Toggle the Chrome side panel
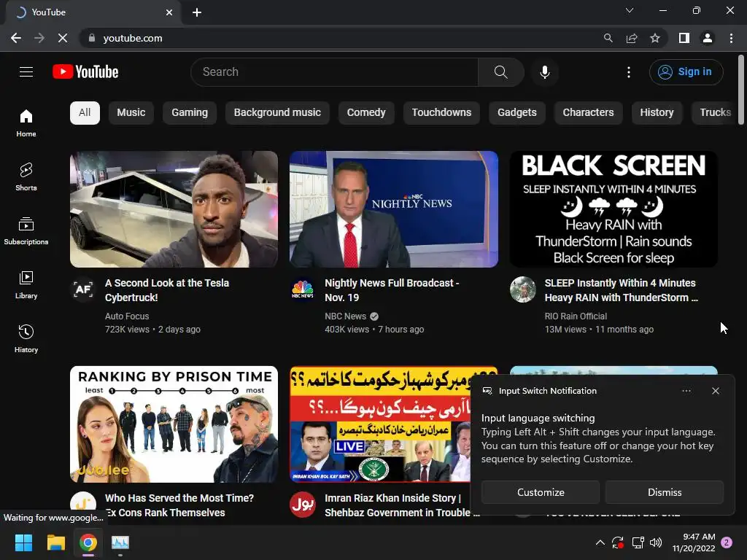 [684, 38]
